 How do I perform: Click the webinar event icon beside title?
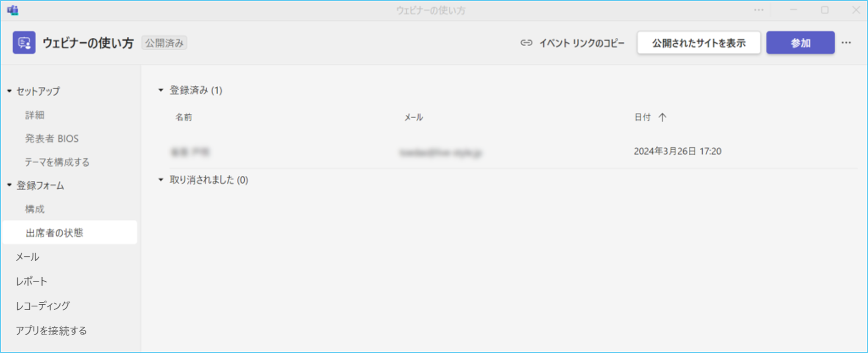(x=24, y=43)
